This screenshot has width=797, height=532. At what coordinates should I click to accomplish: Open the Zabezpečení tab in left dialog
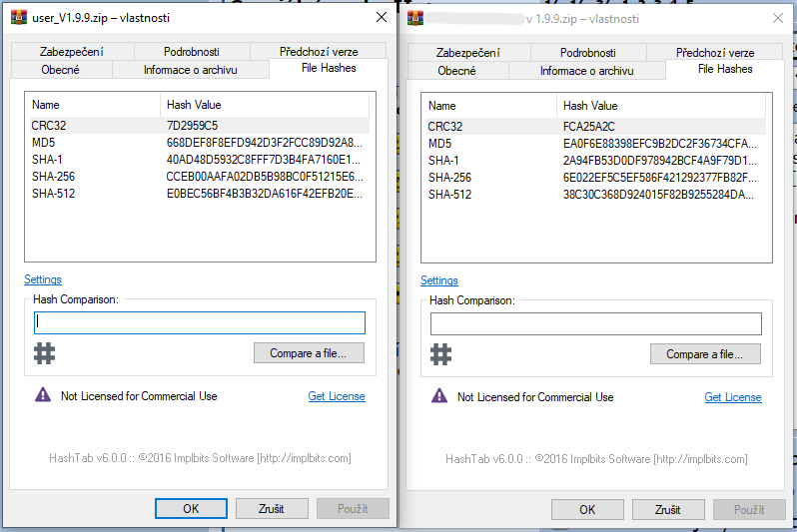click(72, 52)
